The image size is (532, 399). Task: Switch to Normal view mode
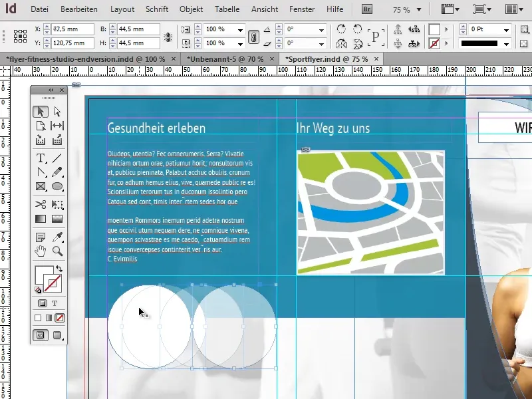click(x=41, y=335)
